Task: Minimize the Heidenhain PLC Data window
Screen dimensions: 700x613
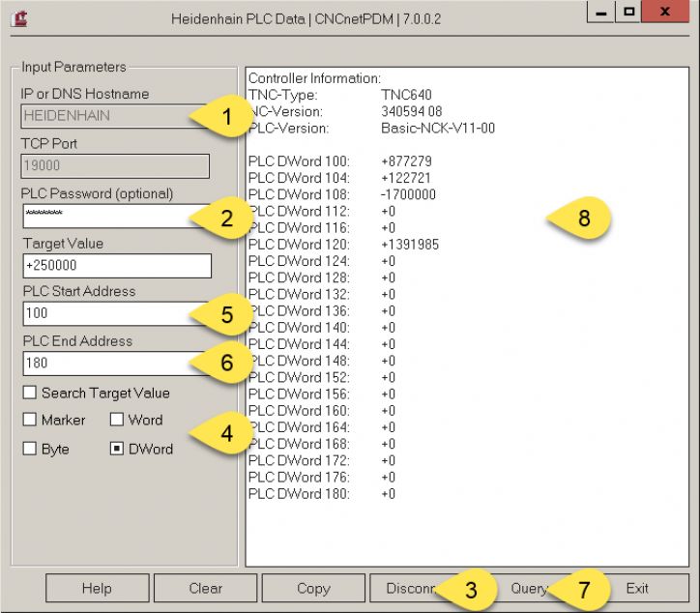Action: [602, 16]
